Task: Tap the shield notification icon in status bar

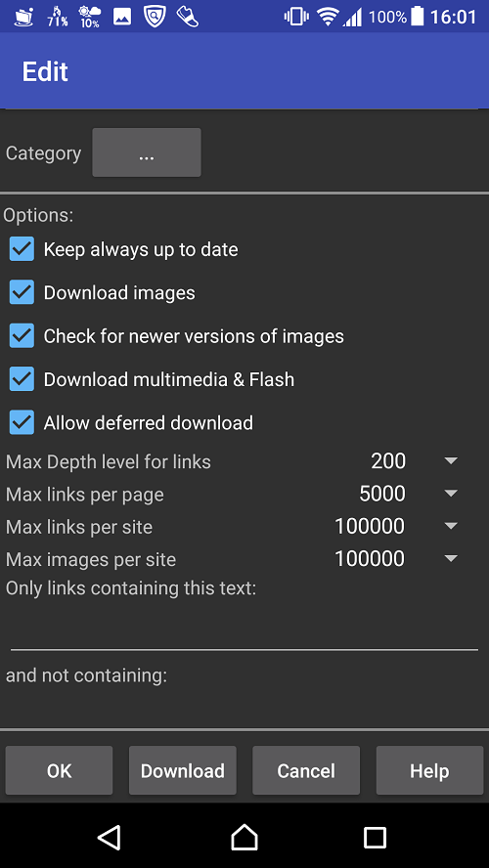Action: click(x=156, y=17)
